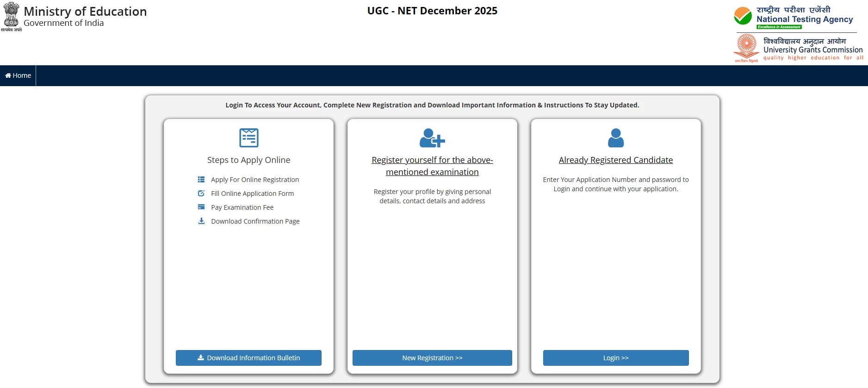Click the University Grants Commission logo
This screenshot has width=868, height=388.
(x=799, y=49)
